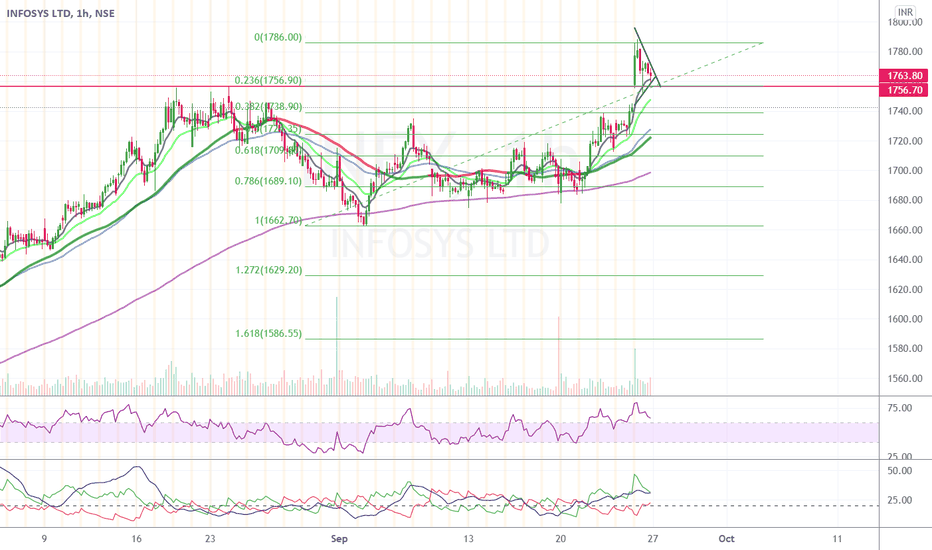Screen dimensions: 932x550
Task: Click the 50.00 indicator scale label
Action: (x=899, y=471)
